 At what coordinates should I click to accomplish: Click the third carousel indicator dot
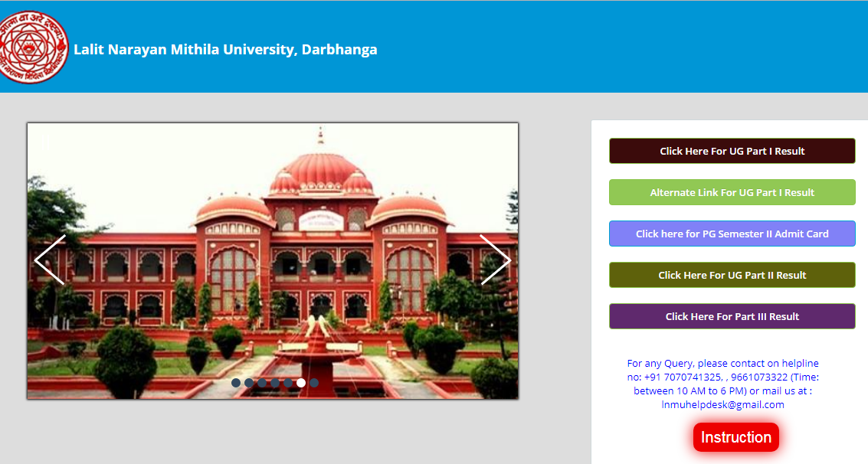coord(262,382)
